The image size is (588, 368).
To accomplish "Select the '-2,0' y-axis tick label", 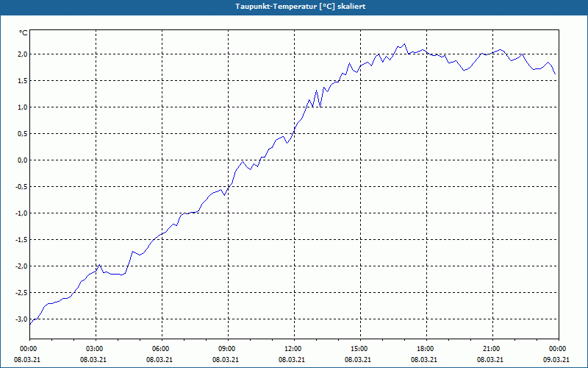I will [x=22, y=266].
